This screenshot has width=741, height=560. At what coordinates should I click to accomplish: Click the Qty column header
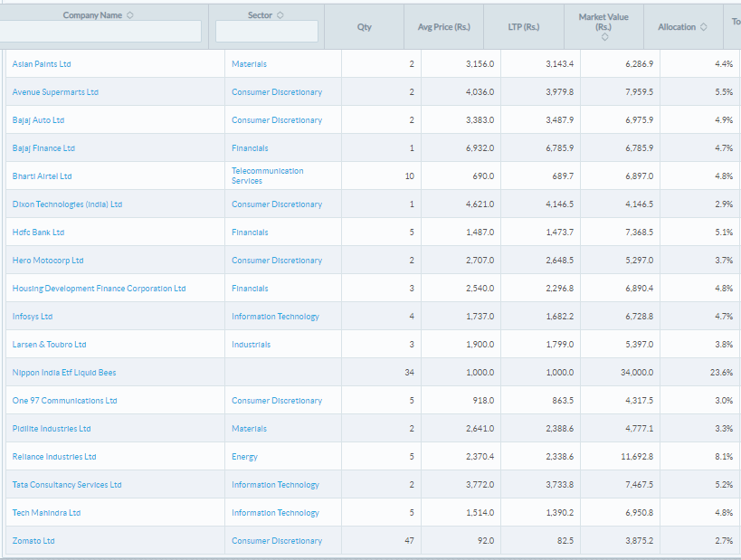click(x=364, y=27)
